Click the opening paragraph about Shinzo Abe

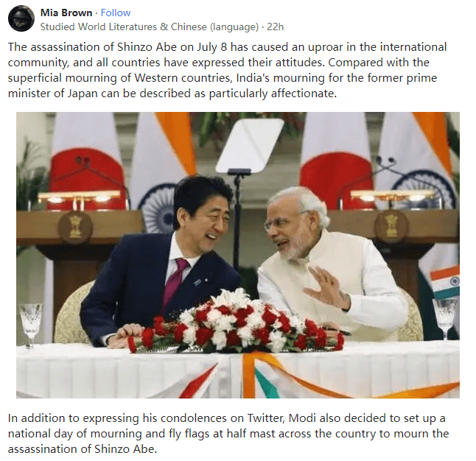(x=227, y=70)
